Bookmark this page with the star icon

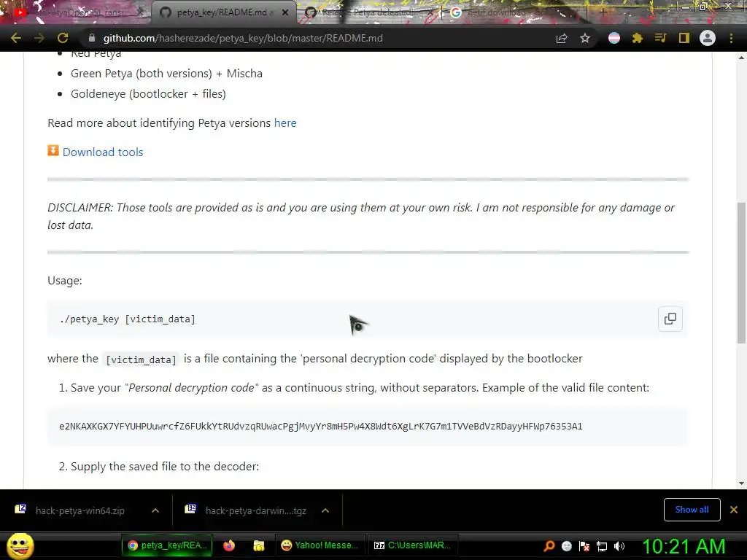[585, 38]
